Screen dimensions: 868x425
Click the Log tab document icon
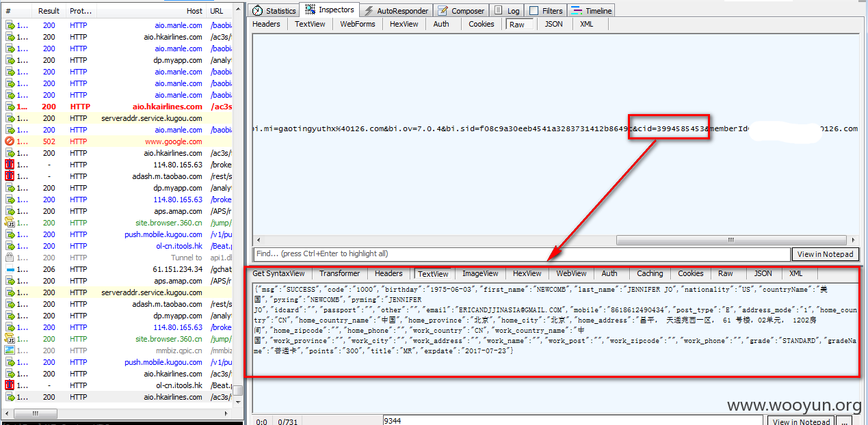tap(499, 11)
